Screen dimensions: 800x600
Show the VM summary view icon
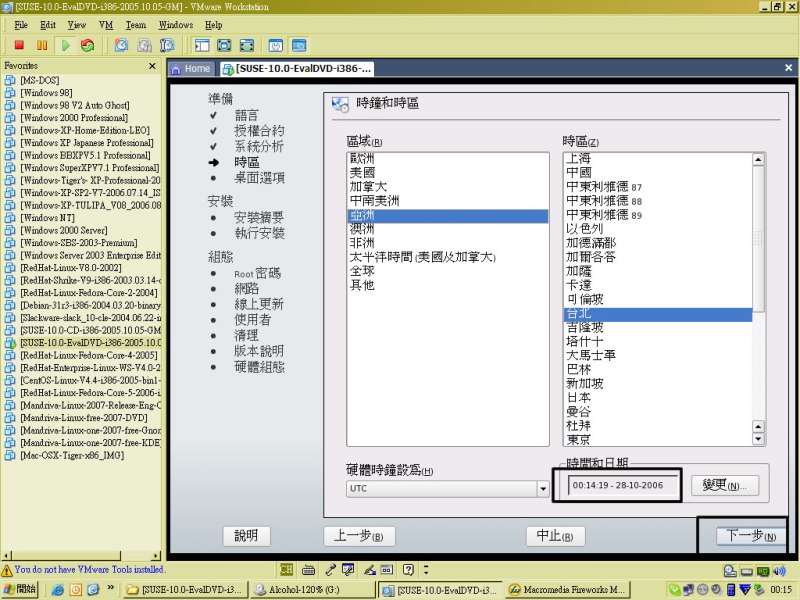click(x=276, y=45)
